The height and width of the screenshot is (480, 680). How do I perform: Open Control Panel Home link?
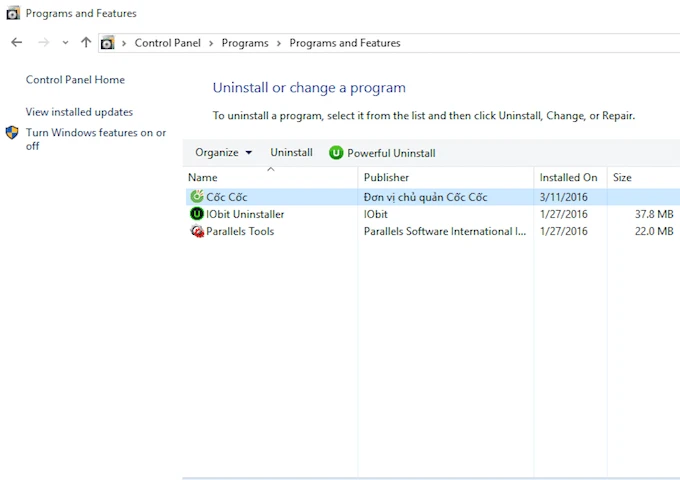tap(75, 80)
